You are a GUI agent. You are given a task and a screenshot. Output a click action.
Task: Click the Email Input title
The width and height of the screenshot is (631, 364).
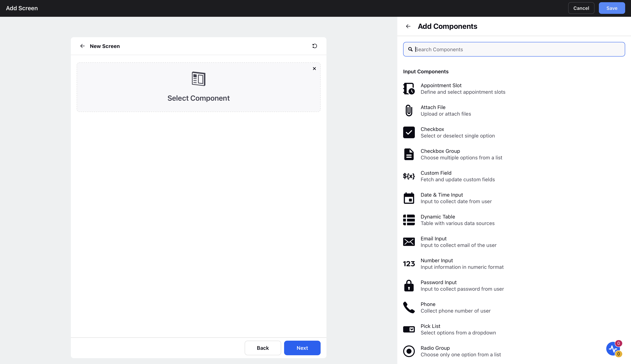[x=433, y=239]
